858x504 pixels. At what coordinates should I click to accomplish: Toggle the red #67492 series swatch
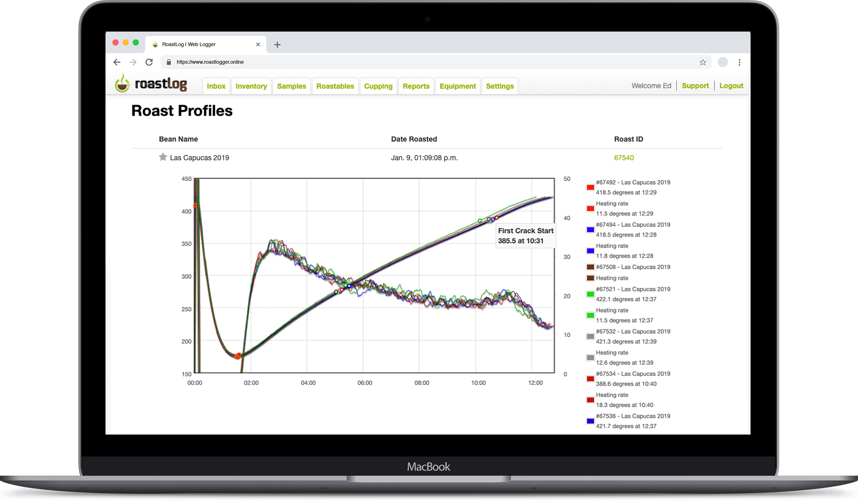(x=590, y=187)
